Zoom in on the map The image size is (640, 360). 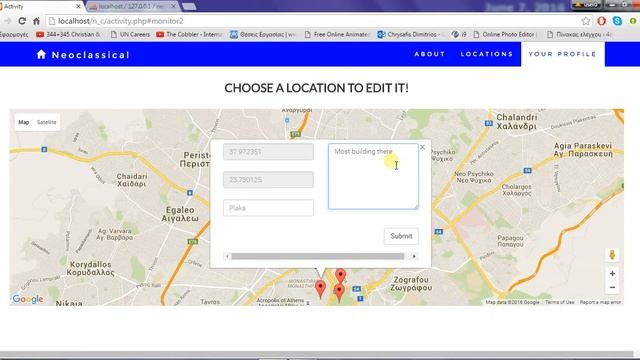tap(612, 273)
